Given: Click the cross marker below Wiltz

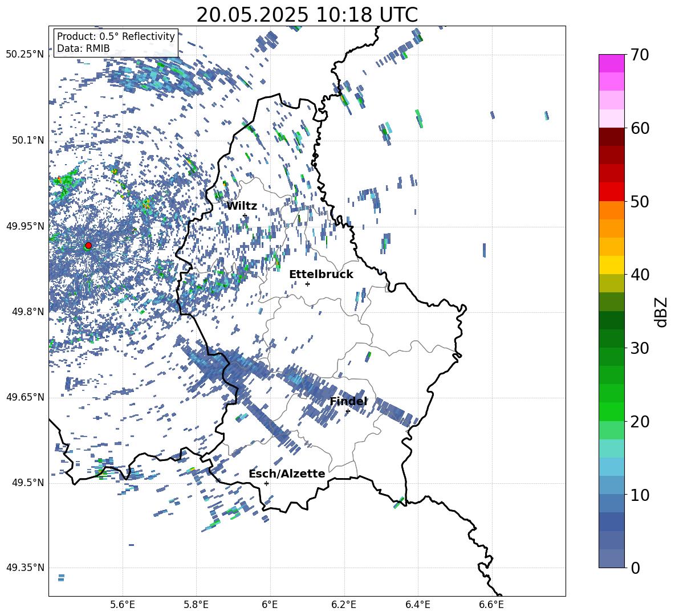Looking at the screenshot, I should click(x=245, y=216).
